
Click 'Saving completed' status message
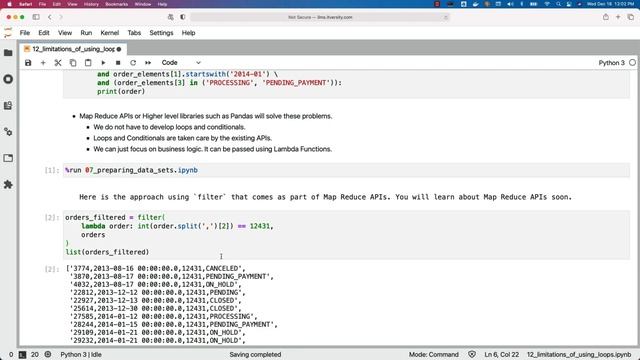255,355
